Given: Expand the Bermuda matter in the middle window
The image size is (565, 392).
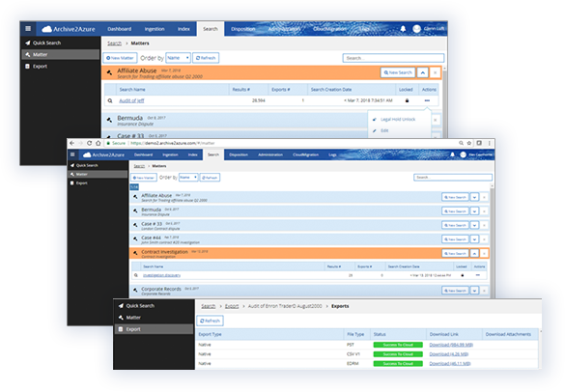Looking at the screenshot, I should click(x=474, y=211).
